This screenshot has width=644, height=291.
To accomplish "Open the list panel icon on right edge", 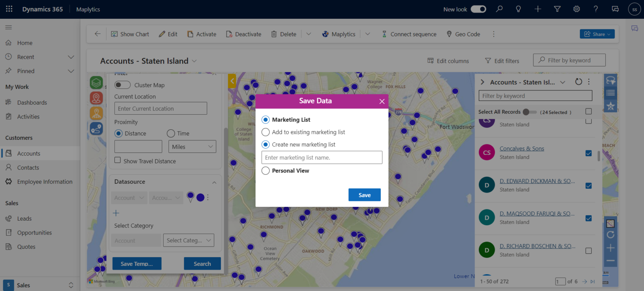I will click(610, 93).
